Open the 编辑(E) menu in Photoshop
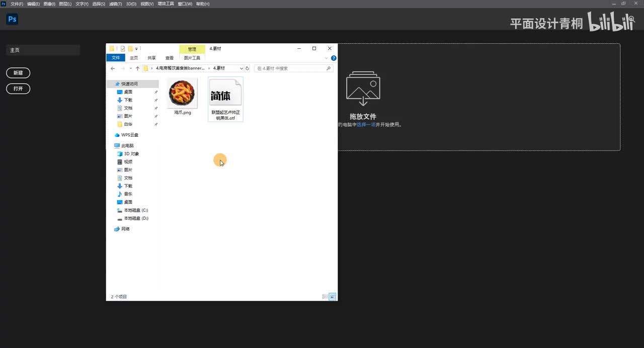 coord(33,4)
